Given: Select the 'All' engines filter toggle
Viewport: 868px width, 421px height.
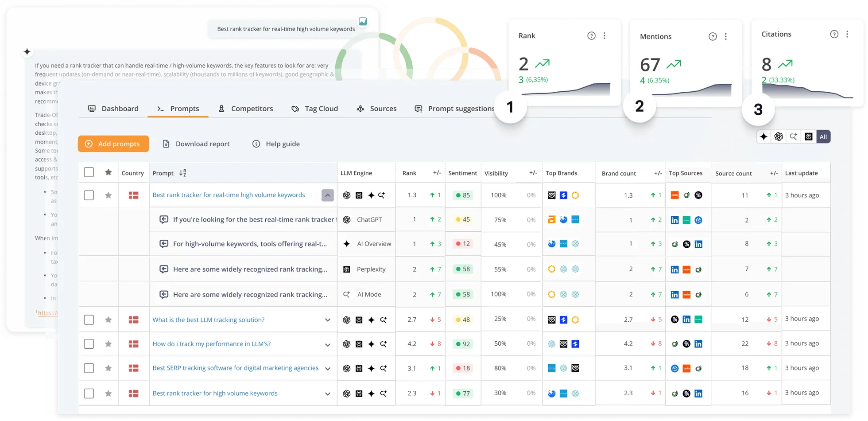Looking at the screenshot, I should 823,137.
